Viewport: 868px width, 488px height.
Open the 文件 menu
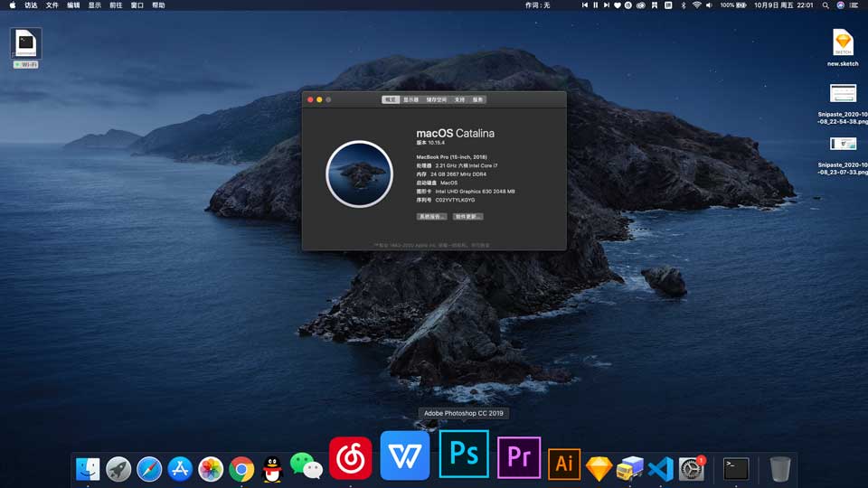[x=52, y=5]
